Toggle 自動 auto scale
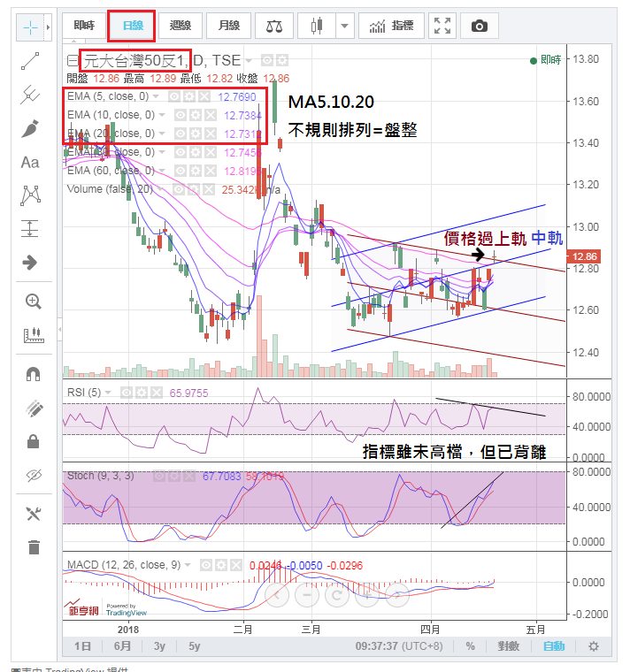 tap(554, 645)
